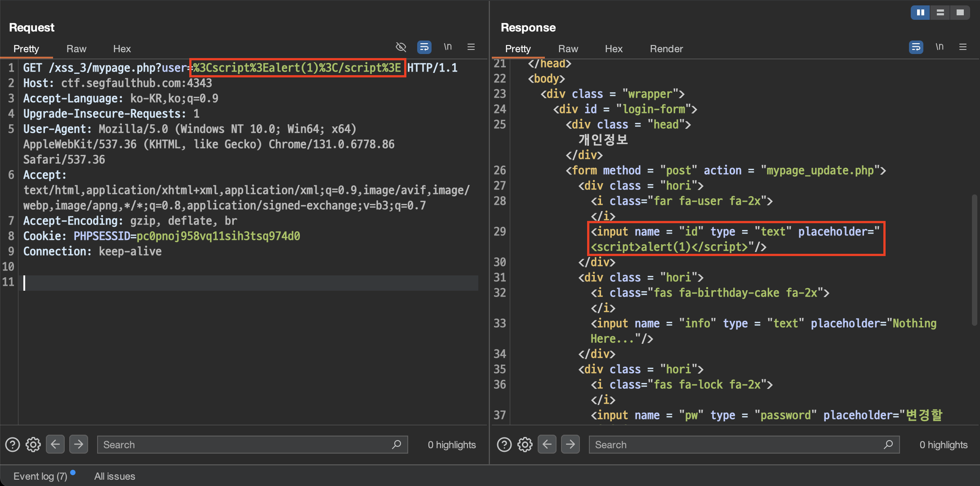Switch Request view to Raw tab
This screenshot has height=486, width=980.
coord(76,49)
